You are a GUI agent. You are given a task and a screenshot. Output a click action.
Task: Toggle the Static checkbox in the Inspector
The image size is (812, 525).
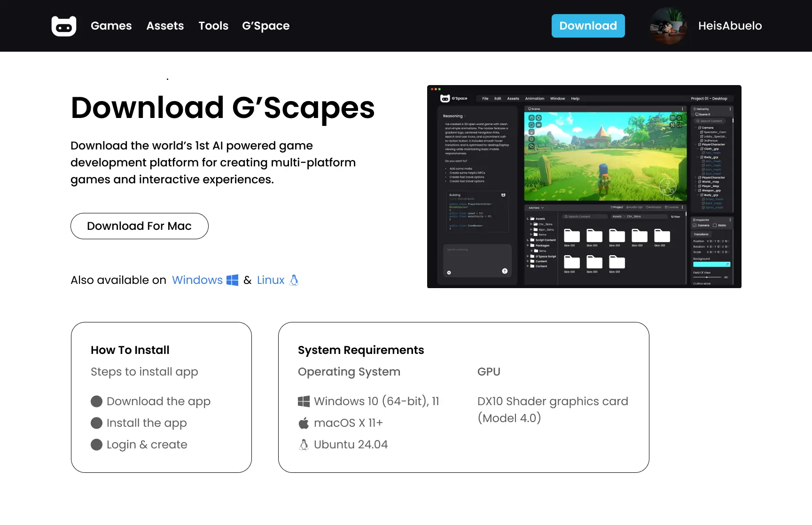click(715, 225)
